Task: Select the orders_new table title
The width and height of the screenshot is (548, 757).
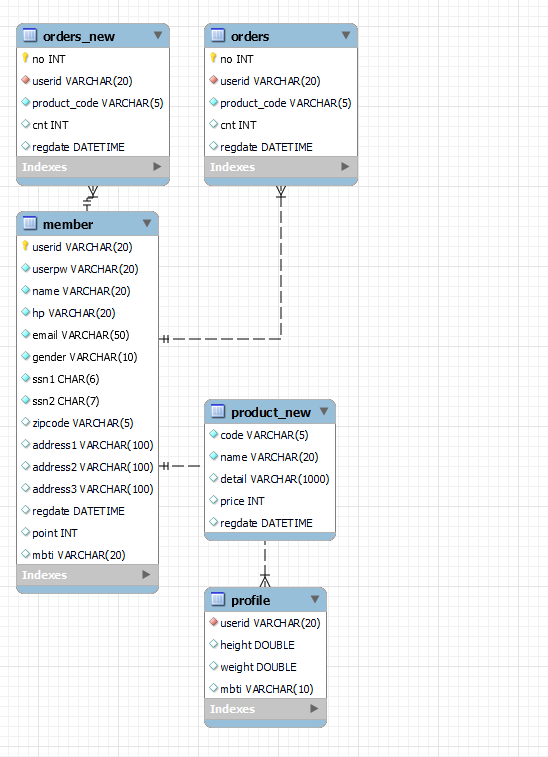Action: [x=79, y=37]
